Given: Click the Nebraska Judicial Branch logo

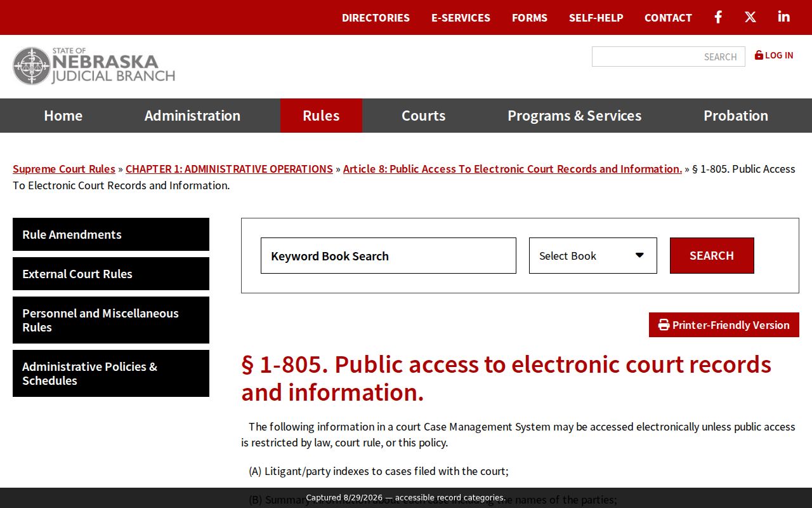Looking at the screenshot, I should [94, 65].
